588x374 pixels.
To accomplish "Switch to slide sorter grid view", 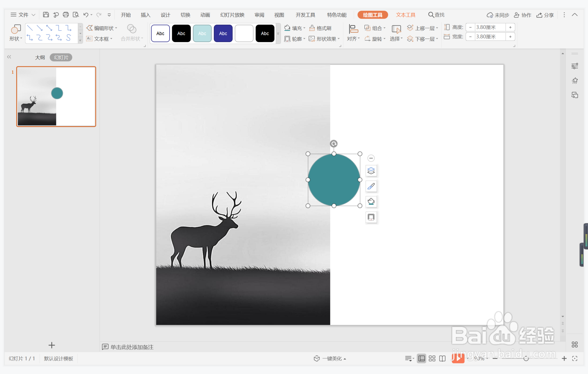I will pyautogui.click(x=432, y=358).
